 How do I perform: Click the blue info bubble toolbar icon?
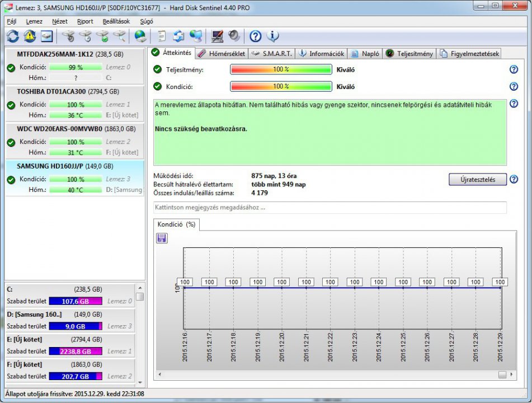click(x=272, y=36)
